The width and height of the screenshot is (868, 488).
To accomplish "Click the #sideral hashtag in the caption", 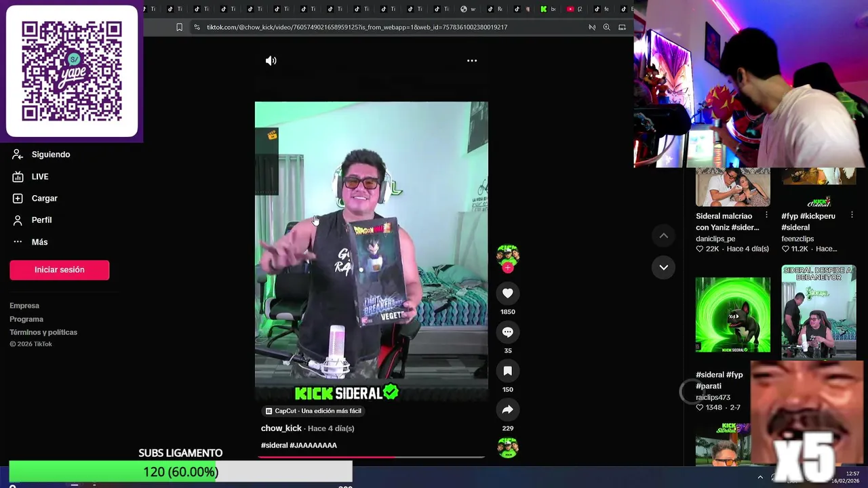I will [275, 445].
